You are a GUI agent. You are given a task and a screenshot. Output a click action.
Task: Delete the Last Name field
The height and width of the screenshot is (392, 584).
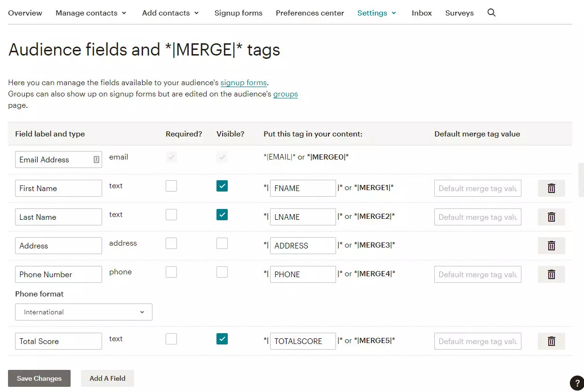(x=552, y=217)
